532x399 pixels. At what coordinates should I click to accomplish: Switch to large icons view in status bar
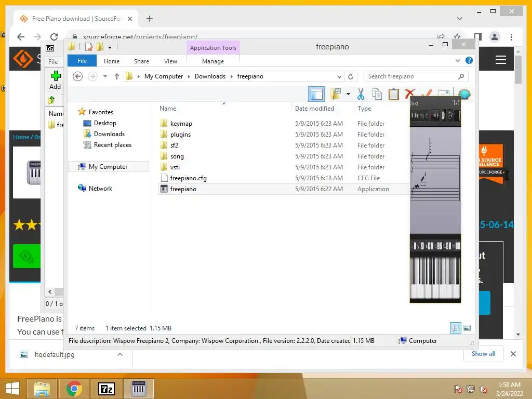pos(467,328)
